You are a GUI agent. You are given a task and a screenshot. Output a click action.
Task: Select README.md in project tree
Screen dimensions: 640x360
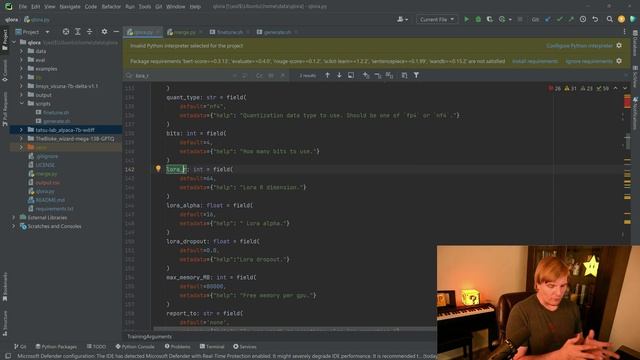click(x=50, y=200)
